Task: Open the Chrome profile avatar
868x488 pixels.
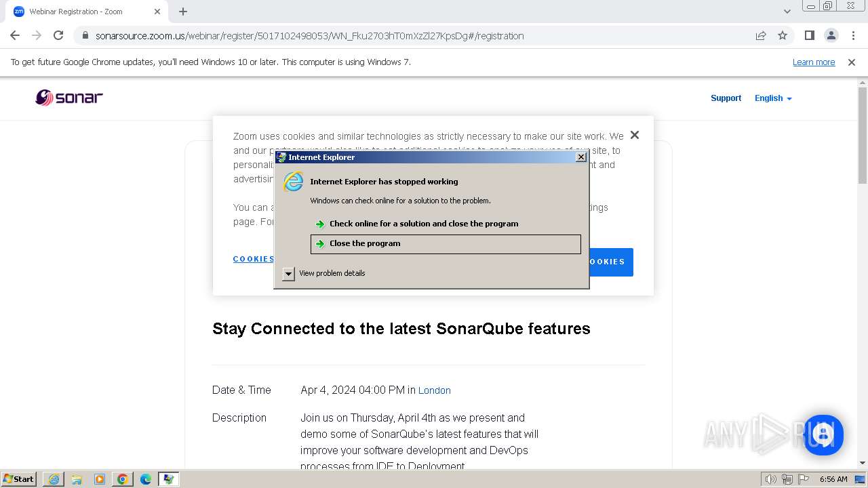Action: (x=831, y=35)
